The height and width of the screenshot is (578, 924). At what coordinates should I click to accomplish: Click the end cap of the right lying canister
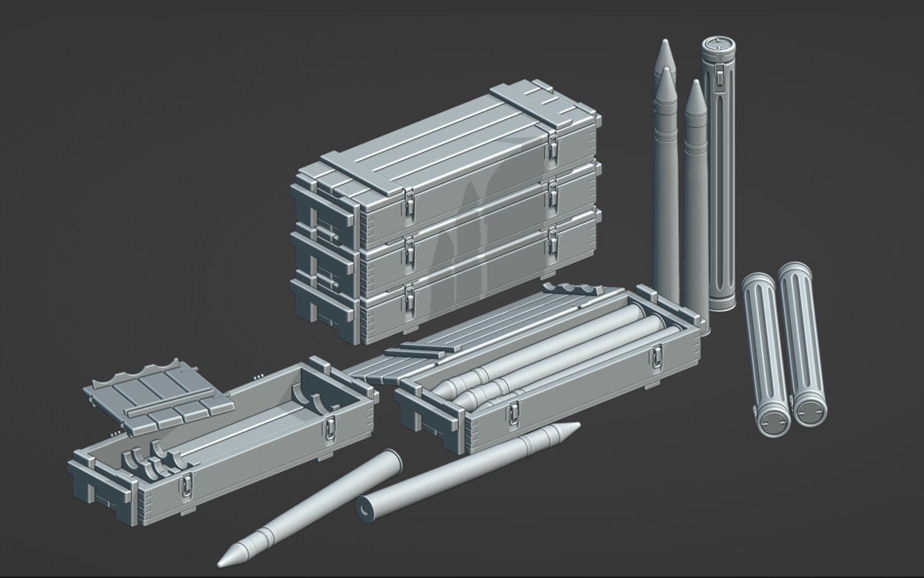pos(809,412)
